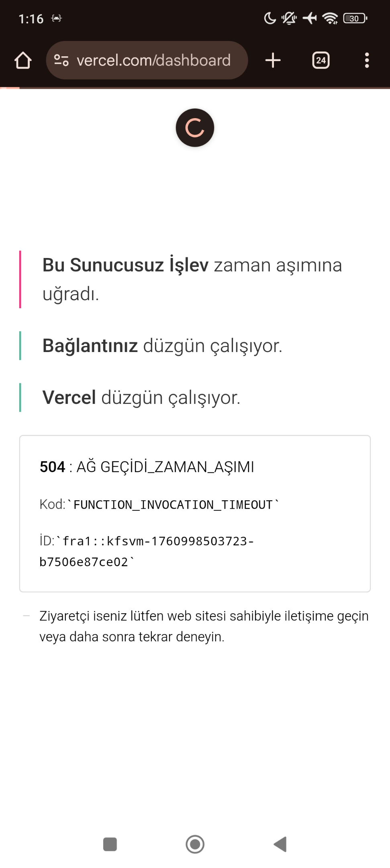Tap the browser home icon
The image size is (390, 868).
point(23,61)
